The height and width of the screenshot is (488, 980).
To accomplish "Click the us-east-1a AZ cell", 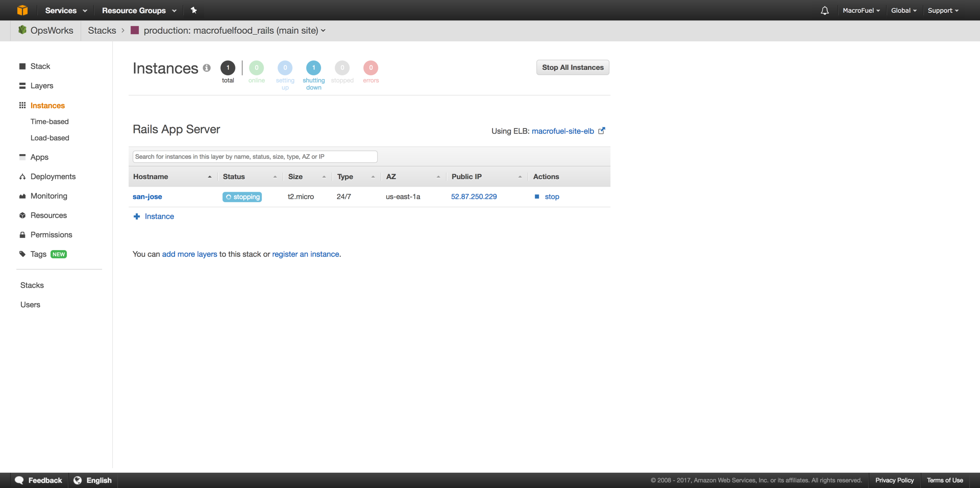I will (403, 197).
